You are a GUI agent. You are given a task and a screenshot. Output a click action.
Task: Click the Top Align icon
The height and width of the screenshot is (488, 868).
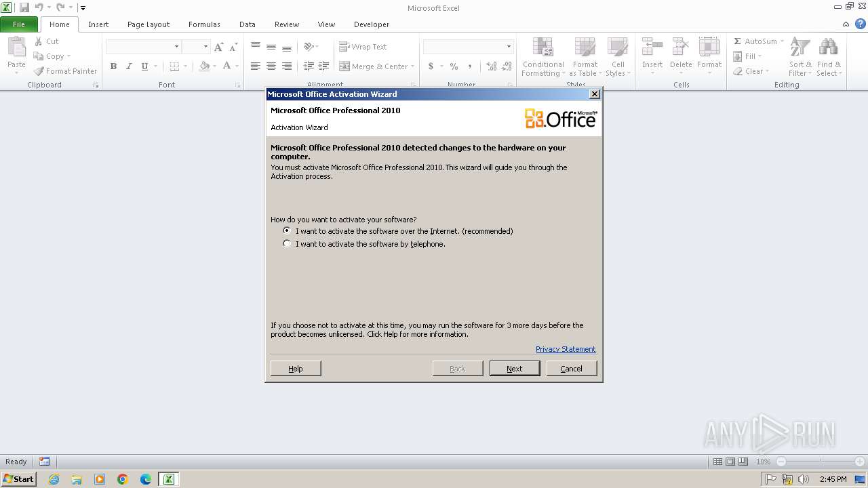[256, 47]
